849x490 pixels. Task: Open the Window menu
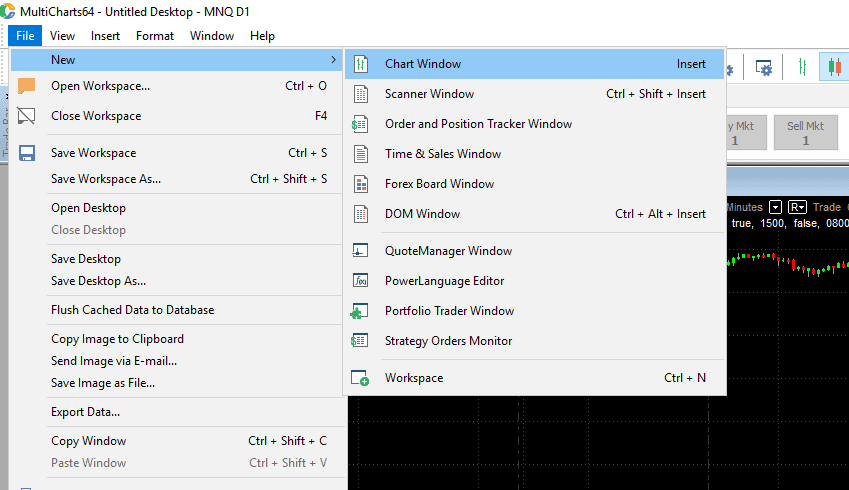pyautogui.click(x=212, y=36)
